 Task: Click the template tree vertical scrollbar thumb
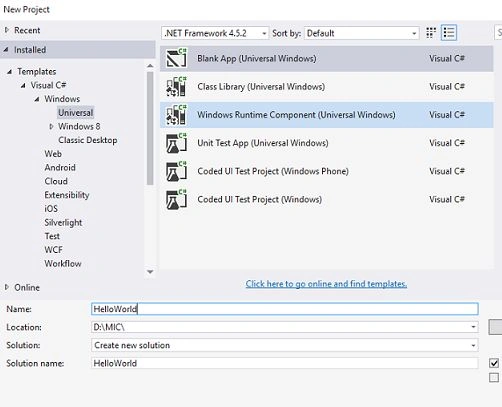pyautogui.click(x=150, y=128)
